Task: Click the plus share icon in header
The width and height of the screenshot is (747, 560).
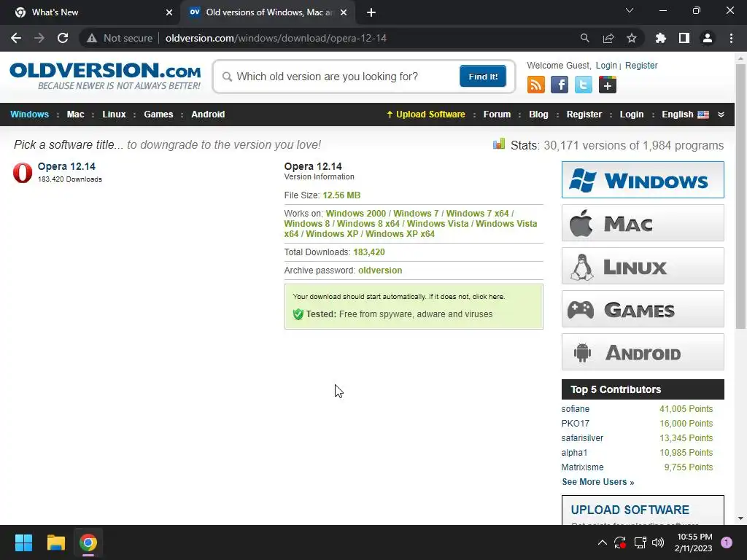Action: point(608,85)
